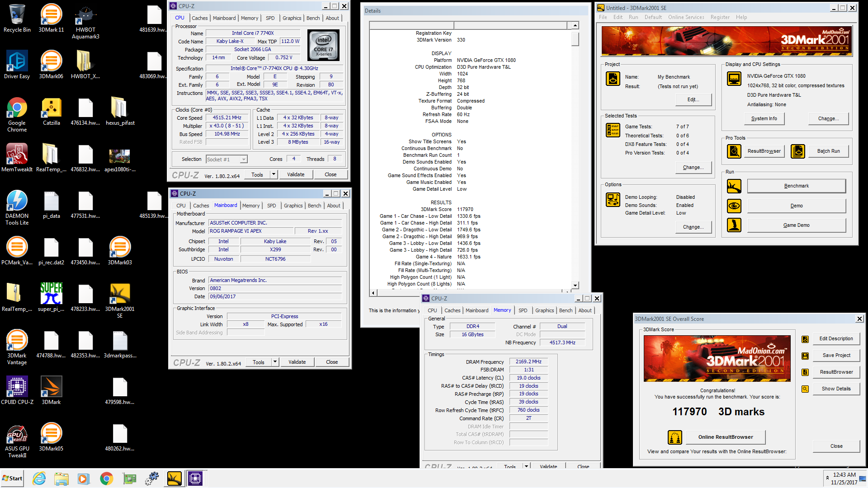Click the Save Project disk icon

tap(805, 356)
